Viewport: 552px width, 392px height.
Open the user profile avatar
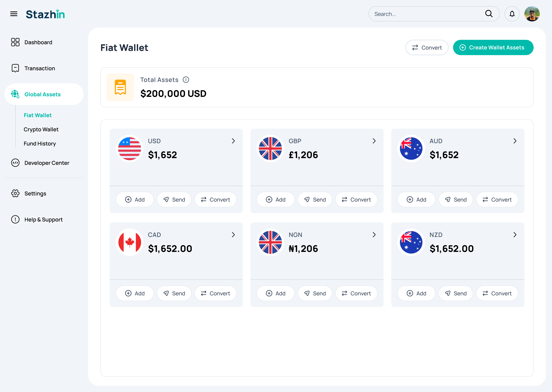tap(532, 14)
